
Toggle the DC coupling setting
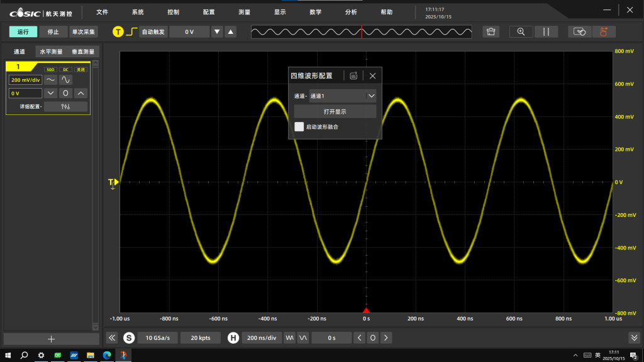pos(65,70)
